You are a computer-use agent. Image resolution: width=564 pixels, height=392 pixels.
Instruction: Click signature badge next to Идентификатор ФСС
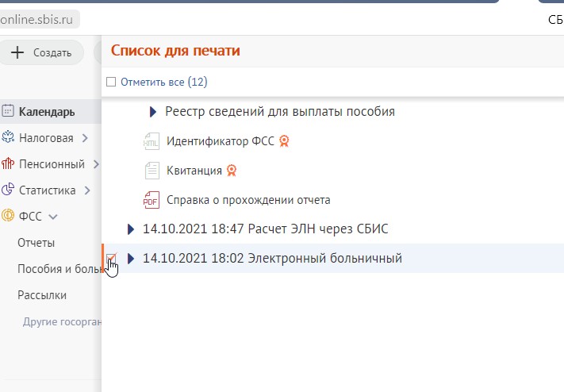click(x=284, y=141)
